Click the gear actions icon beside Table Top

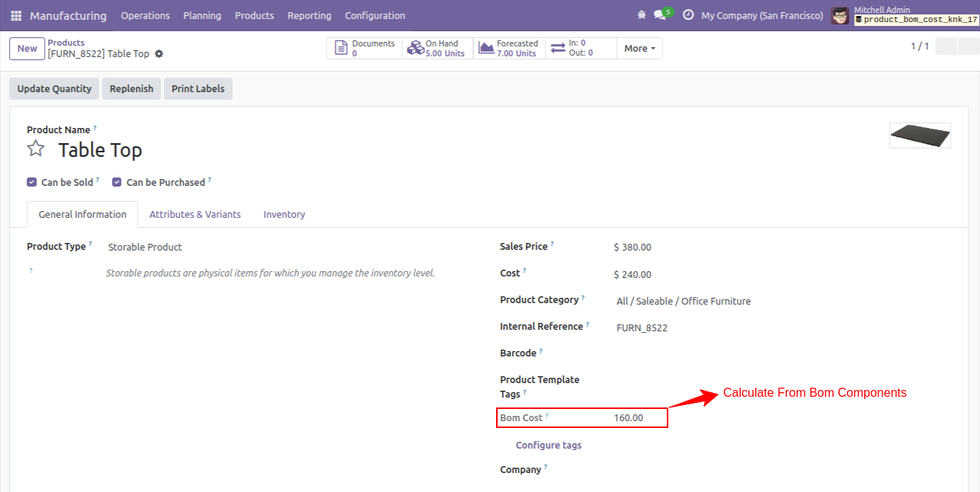tap(159, 54)
